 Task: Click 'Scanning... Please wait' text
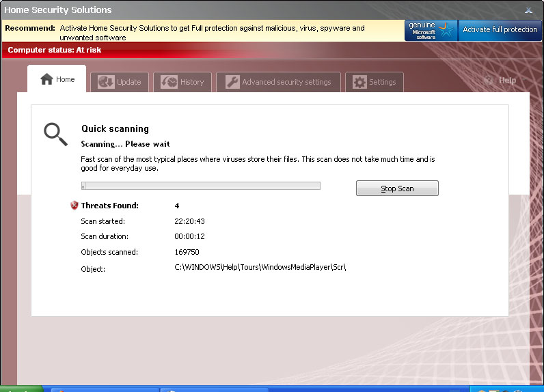[x=125, y=144]
